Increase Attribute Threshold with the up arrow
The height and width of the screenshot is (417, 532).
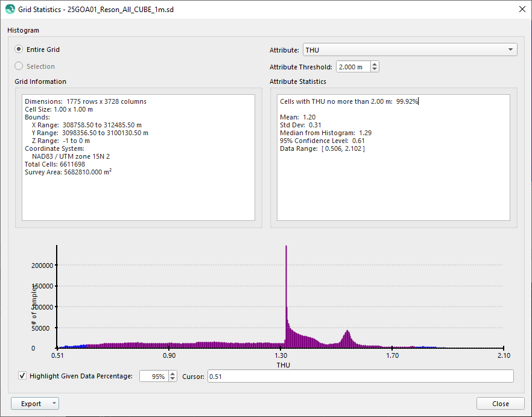[375, 65]
